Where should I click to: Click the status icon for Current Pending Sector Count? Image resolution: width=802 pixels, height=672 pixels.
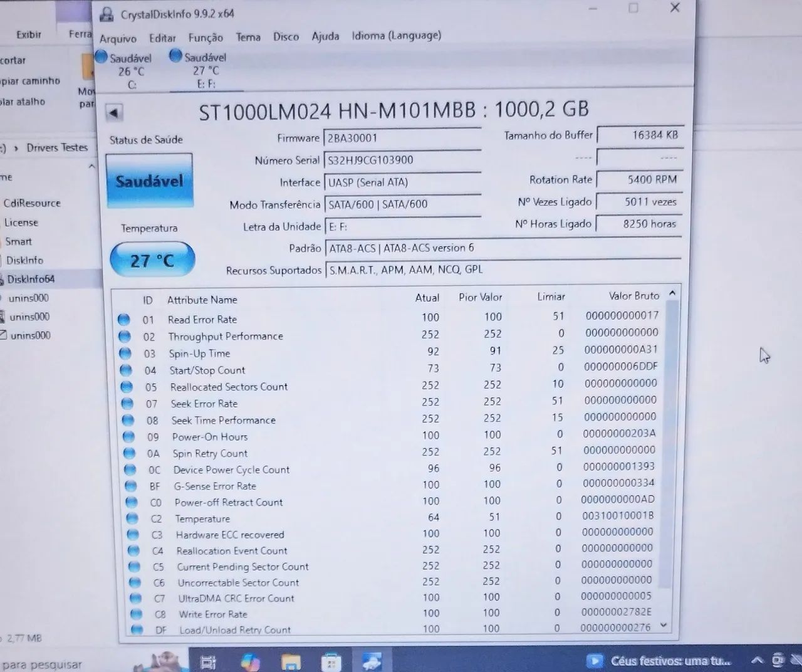pyautogui.click(x=133, y=567)
